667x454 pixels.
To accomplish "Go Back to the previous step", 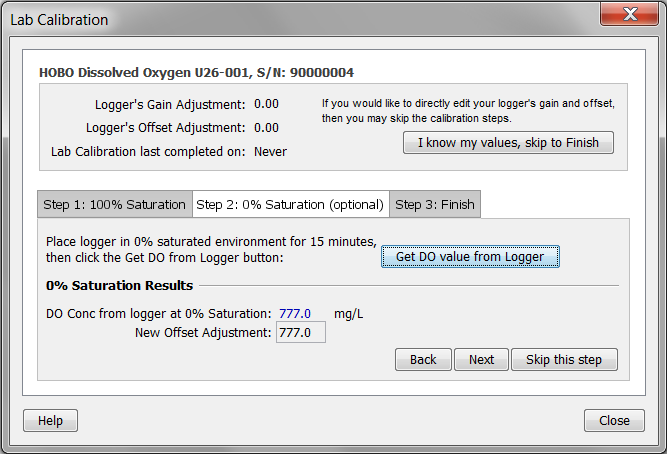I will pyautogui.click(x=423, y=359).
